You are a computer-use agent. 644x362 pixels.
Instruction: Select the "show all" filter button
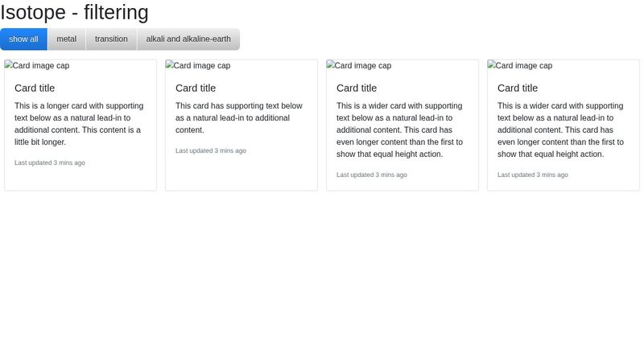[x=23, y=39]
